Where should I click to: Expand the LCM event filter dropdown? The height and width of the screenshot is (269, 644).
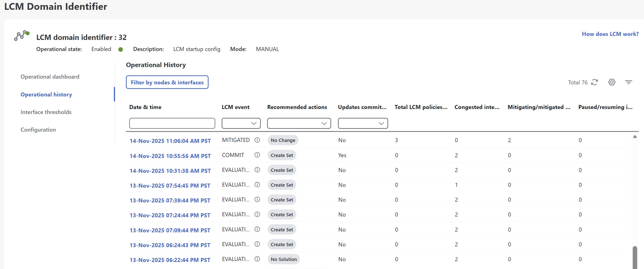coord(241,123)
